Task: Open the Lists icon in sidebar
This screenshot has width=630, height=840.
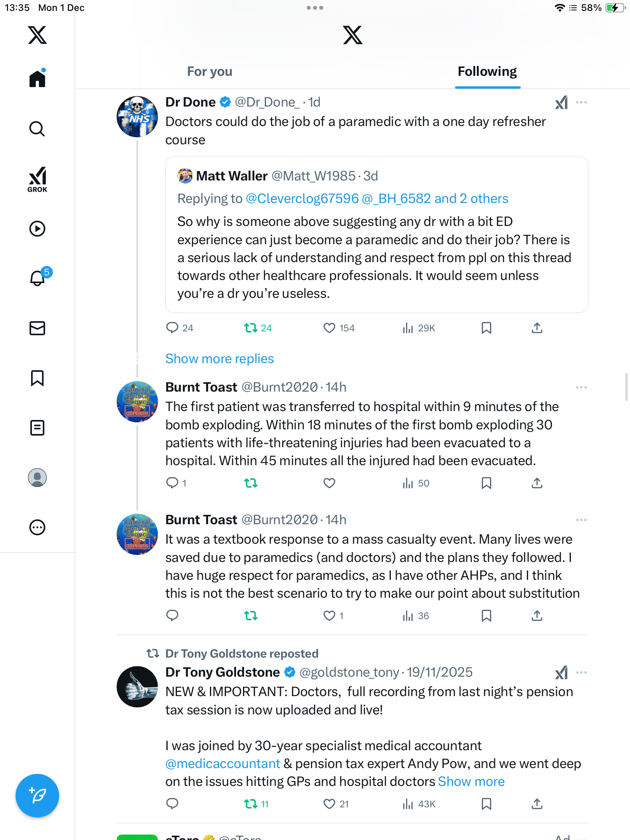Action: [37, 428]
